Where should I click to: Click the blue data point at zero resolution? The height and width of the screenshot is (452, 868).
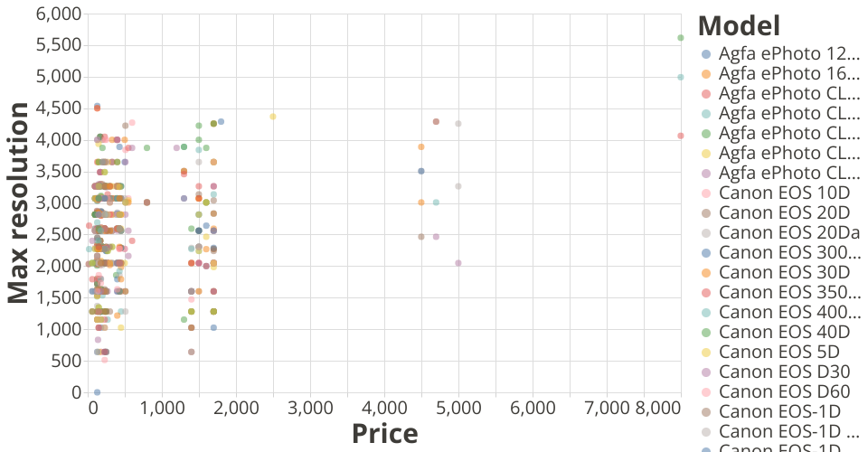click(x=97, y=392)
